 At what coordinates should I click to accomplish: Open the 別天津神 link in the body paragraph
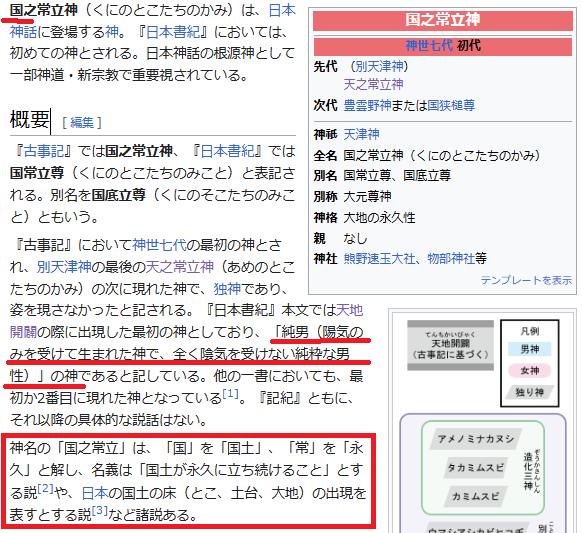click(64, 266)
